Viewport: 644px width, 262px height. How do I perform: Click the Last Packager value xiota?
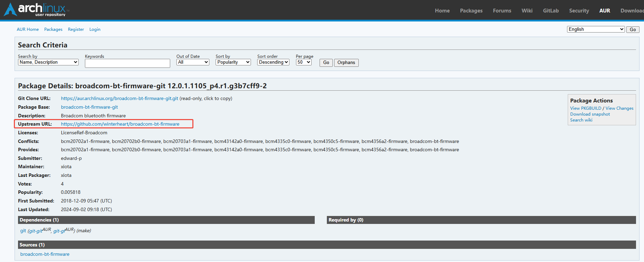[x=66, y=175]
